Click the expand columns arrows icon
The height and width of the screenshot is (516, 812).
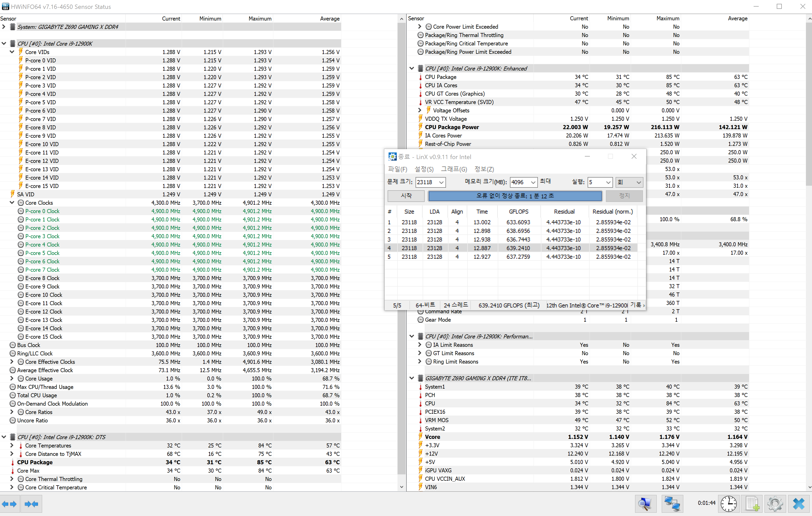[x=9, y=504]
